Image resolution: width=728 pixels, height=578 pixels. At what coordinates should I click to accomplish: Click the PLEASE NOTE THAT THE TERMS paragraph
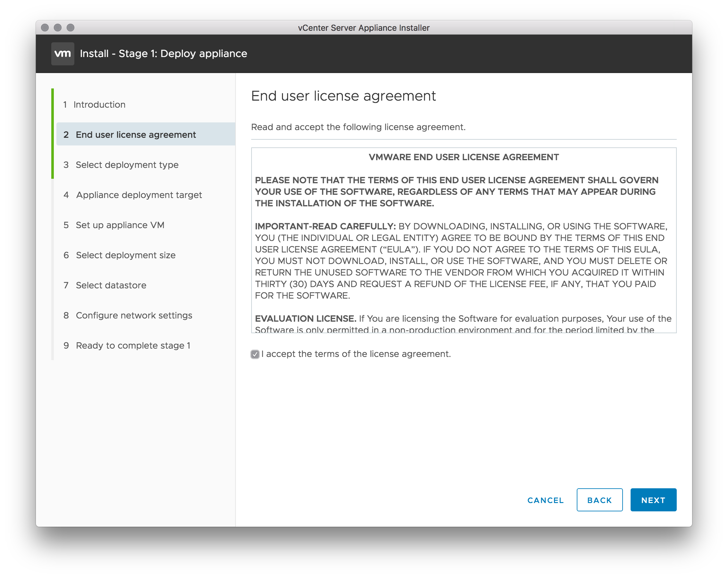tap(457, 192)
